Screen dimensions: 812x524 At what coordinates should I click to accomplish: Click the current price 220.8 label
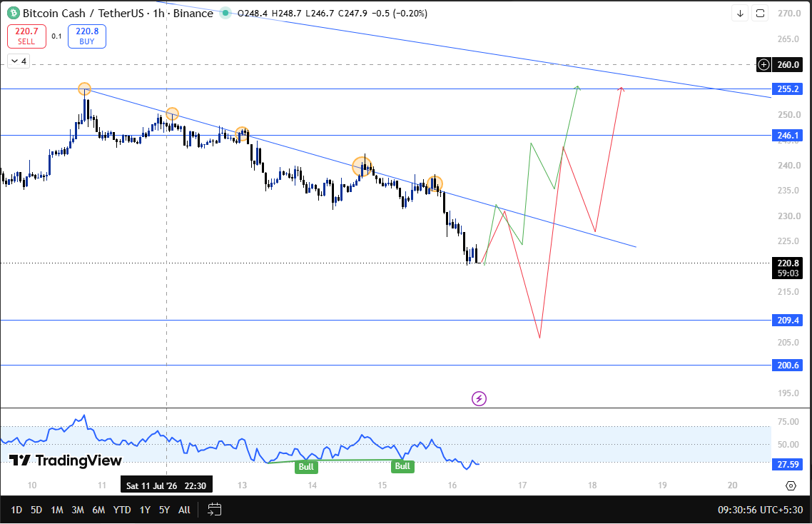click(x=788, y=268)
